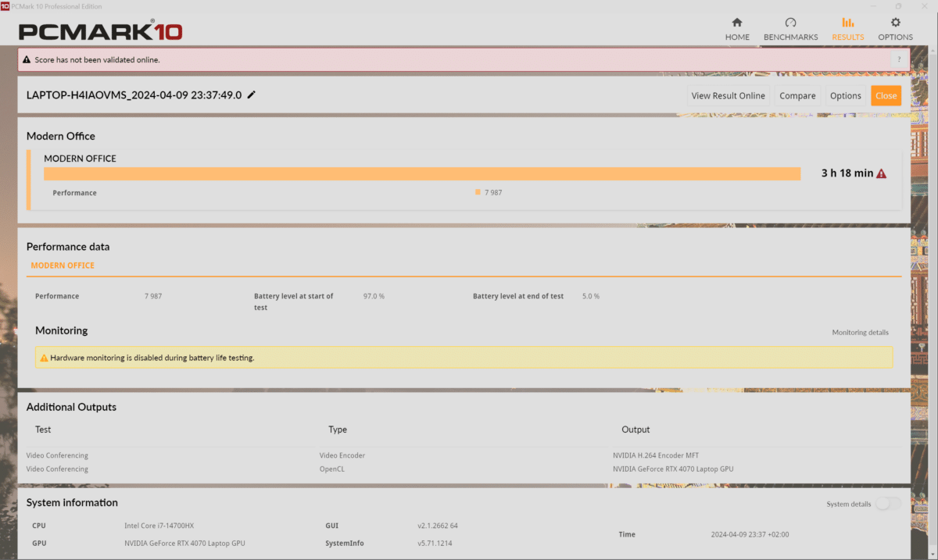Click the question mark help icon
This screenshot has width=938, height=560.
(899, 59)
